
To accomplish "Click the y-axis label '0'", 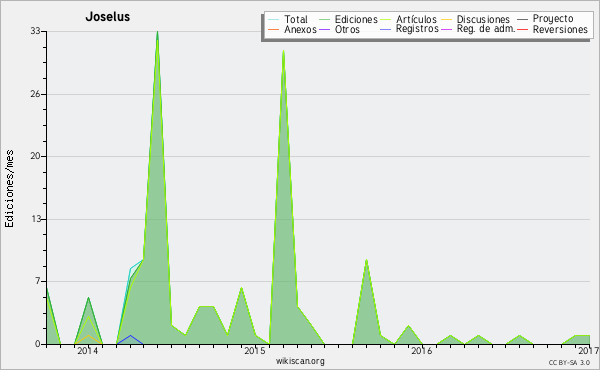I will (38, 344).
